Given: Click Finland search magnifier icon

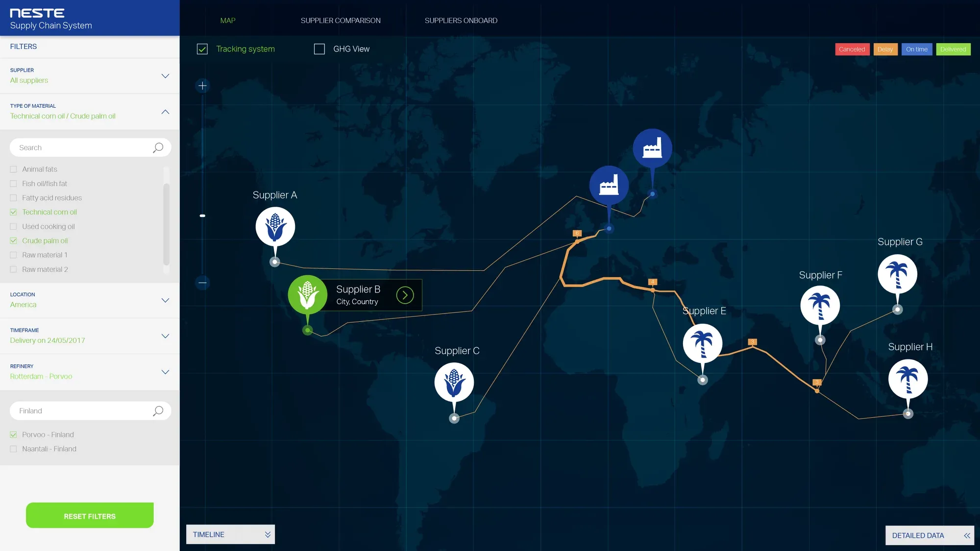Looking at the screenshot, I should point(158,411).
